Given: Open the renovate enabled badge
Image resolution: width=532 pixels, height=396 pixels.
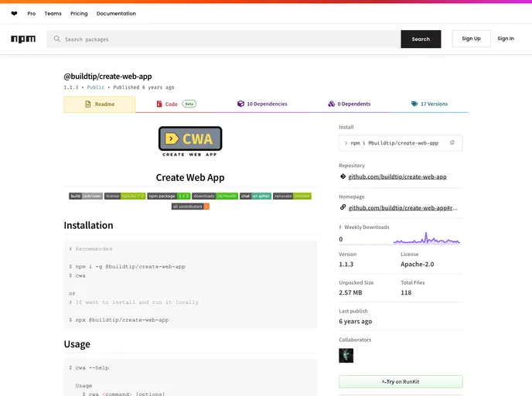Looking at the screenshot, I should click(x=292, y=196).
